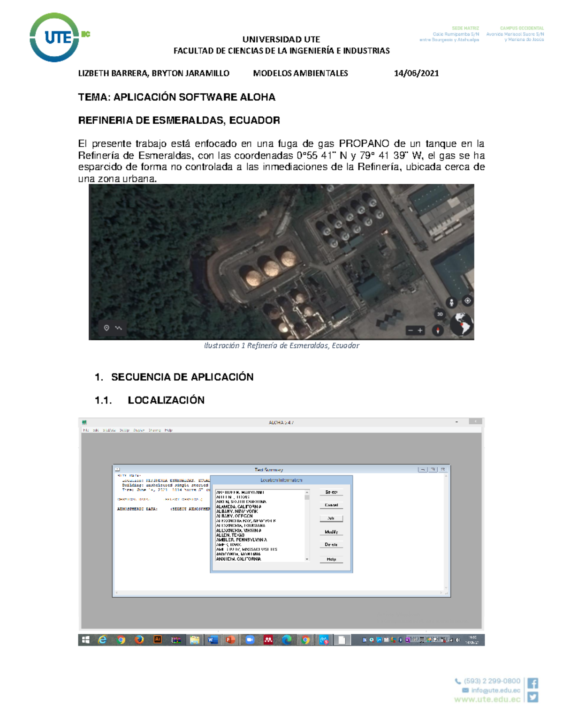Screen dimensions: 563x728
Task: Click the Text Summary window system menu
Action: point(117,469)
